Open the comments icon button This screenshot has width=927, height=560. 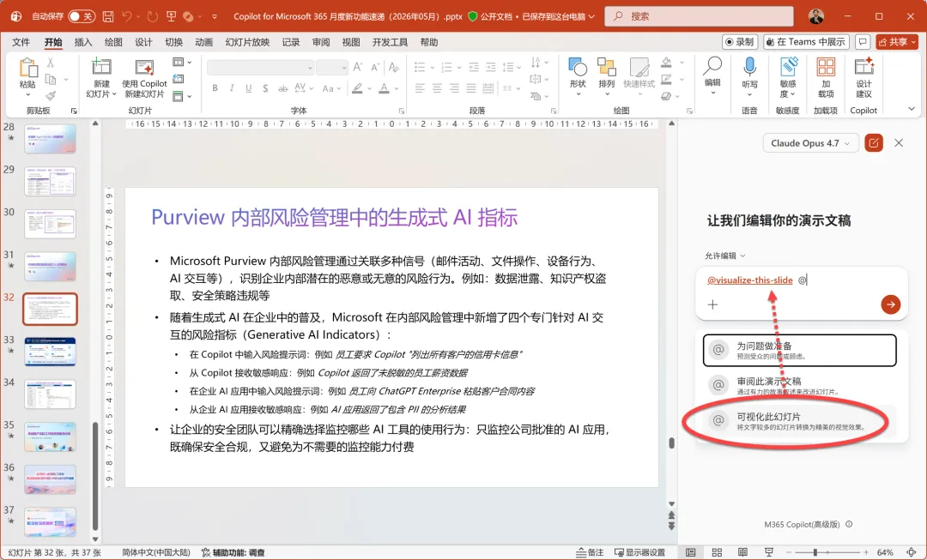(863, 42)
